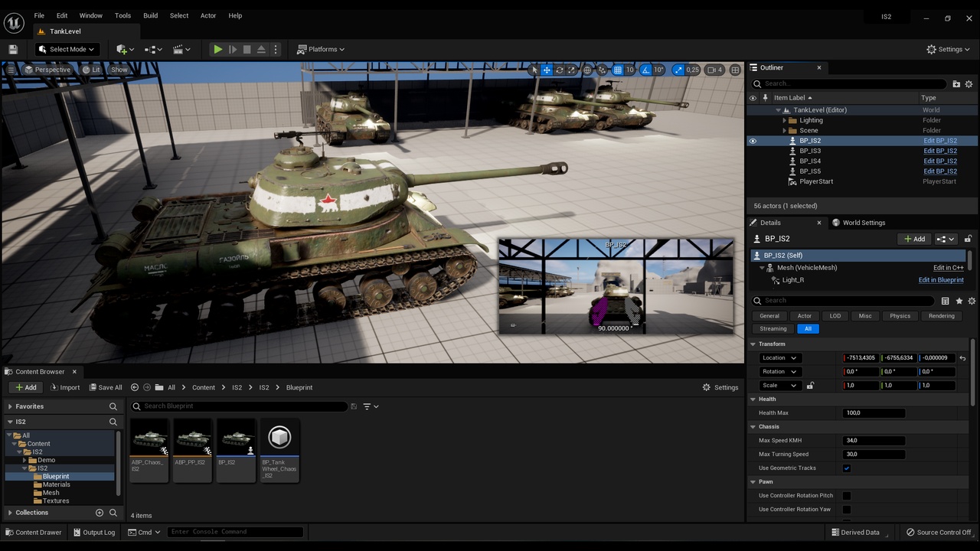
Task: Toggle the Details panel lock icon
Action: coord(968,239)
